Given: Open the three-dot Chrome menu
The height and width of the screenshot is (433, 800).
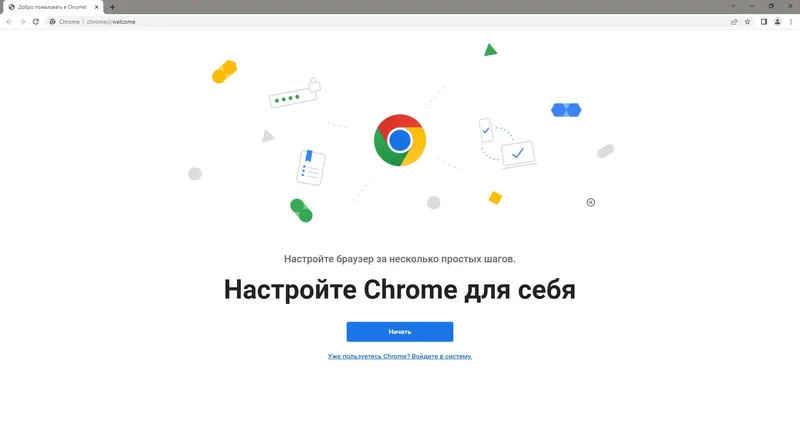Looking at the screenshot, I should [x=791, y=22].
